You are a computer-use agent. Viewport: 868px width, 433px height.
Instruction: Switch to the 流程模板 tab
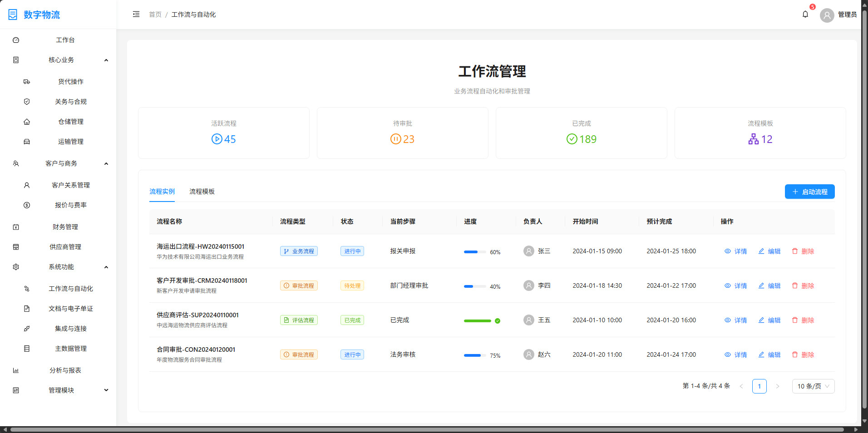click(x=202, y=191)
